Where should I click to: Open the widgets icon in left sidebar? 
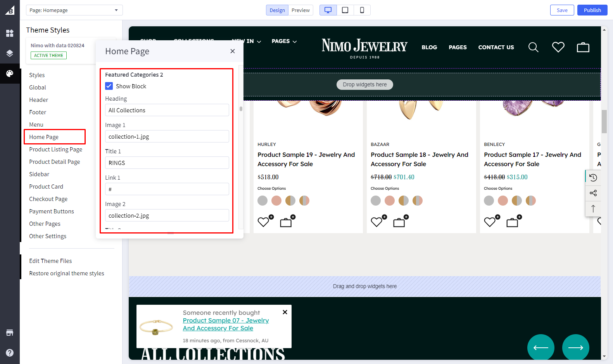tap(10, 33)
